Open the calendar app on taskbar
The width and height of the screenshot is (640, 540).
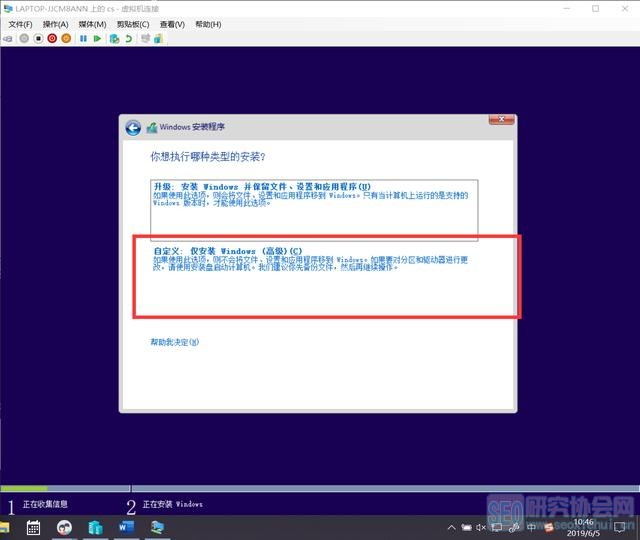coord(33,528)
